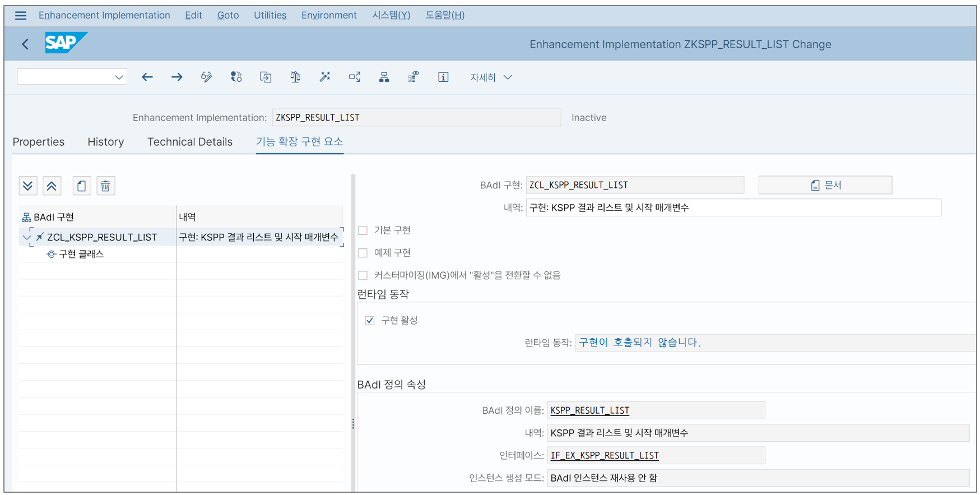This screenshot has width=980, height=495.
Task: Uncheck the 구현 활성 checkbox
Action: coord(370,321)
